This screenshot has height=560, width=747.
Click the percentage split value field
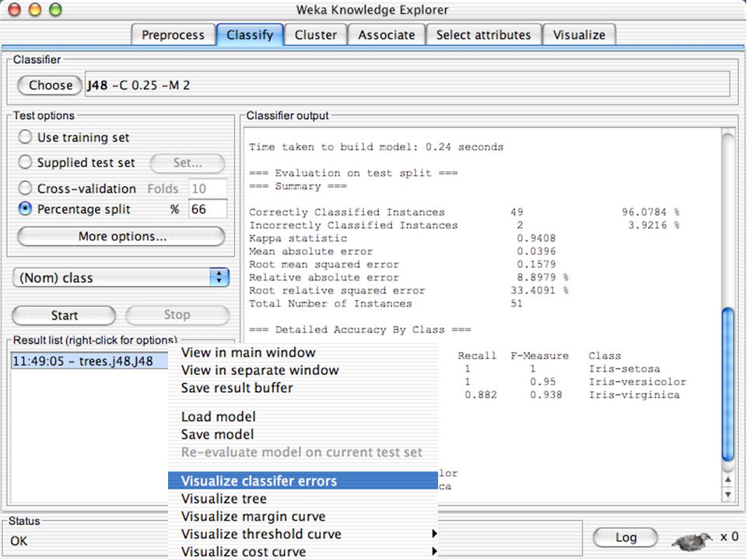pos(208,209)
